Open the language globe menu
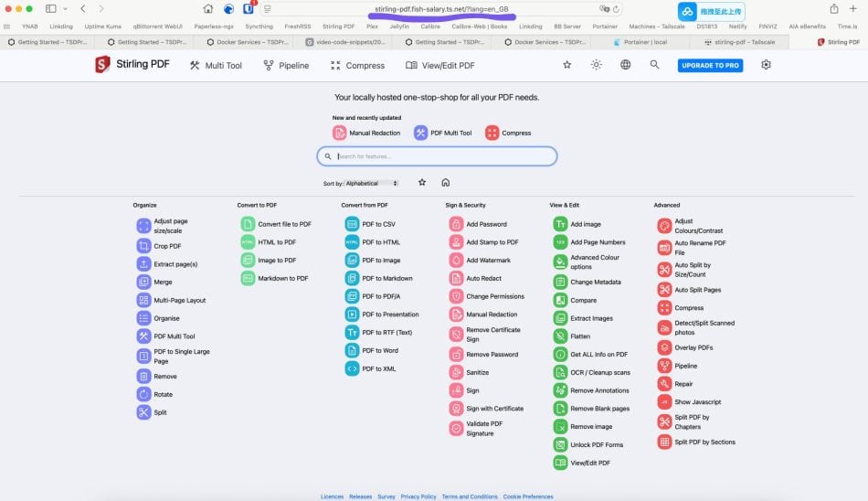The width and height of the screenshot is (868, 501). pyautogui.click(x=626, y=65)
